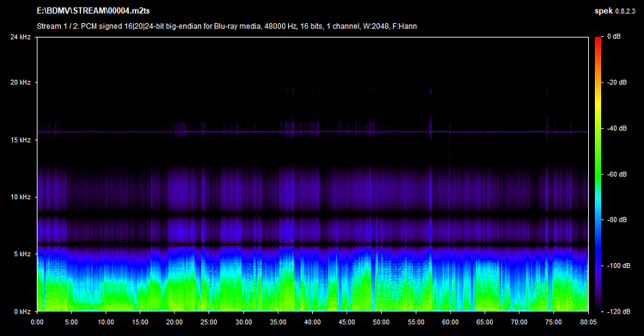Click the 40:00 time axis marker
644x336 pixels.
313,322
